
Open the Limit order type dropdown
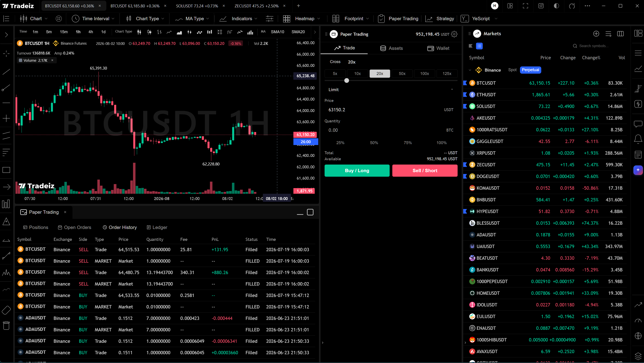point(391,90)
